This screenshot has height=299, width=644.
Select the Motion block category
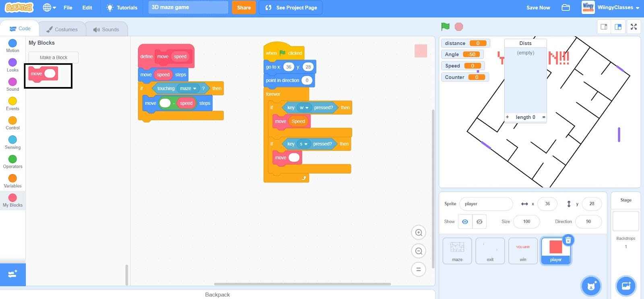click(12, 46)
